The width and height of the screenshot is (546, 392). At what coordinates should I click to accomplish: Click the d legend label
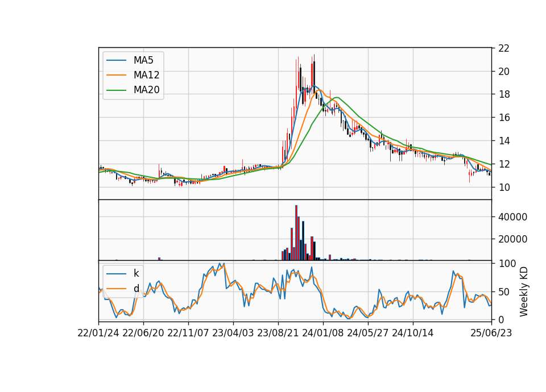[x=136, y=289]
